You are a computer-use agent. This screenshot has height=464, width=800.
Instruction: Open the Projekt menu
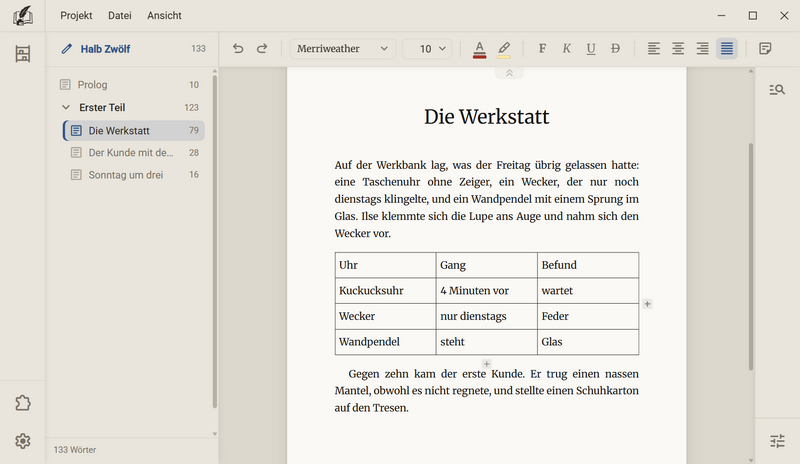(x=76, y=16)
